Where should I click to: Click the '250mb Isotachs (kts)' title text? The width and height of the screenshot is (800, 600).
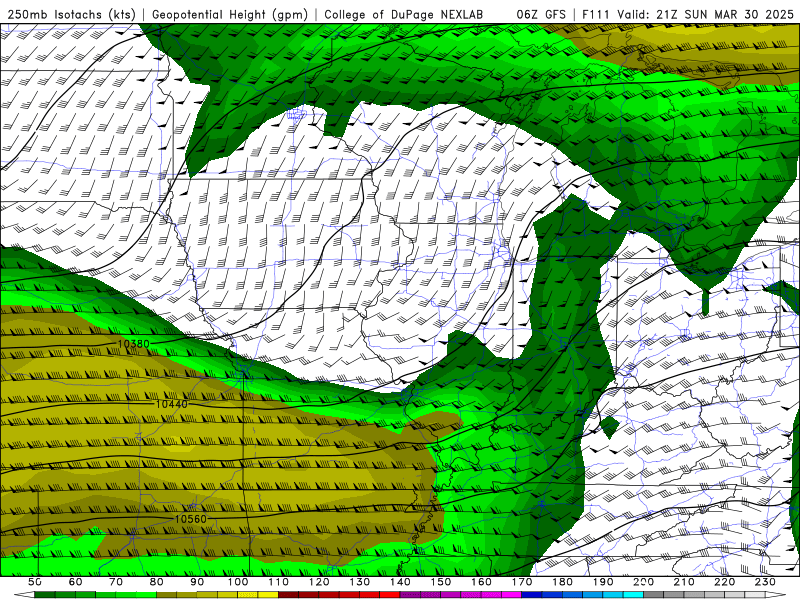click(x=71, y=15)
